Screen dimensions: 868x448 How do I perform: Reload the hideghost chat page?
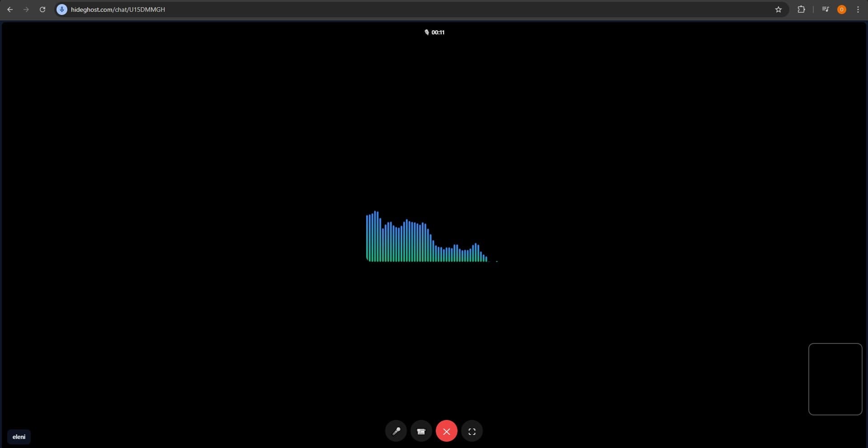pyautogui.click(x=42, y=9)
